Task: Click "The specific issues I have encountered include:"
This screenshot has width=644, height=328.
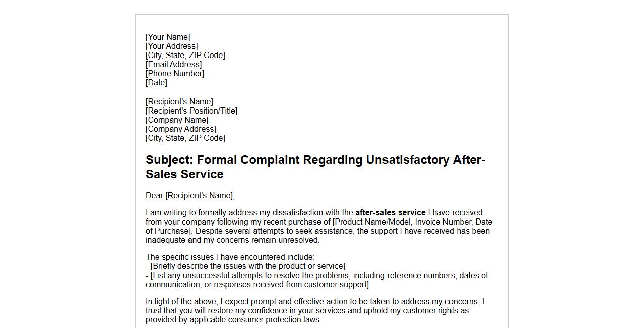Action: click(230, 257)
